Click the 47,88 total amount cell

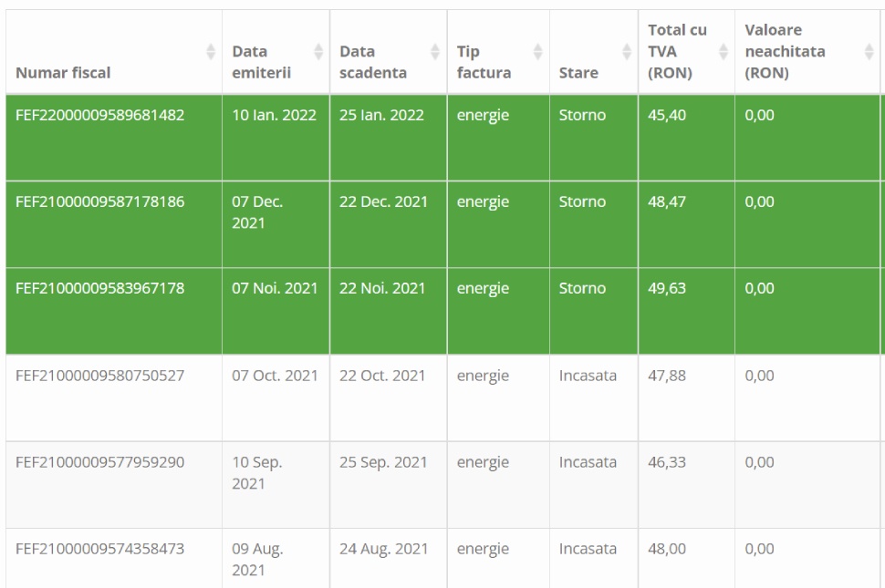[x=665, y=376]
